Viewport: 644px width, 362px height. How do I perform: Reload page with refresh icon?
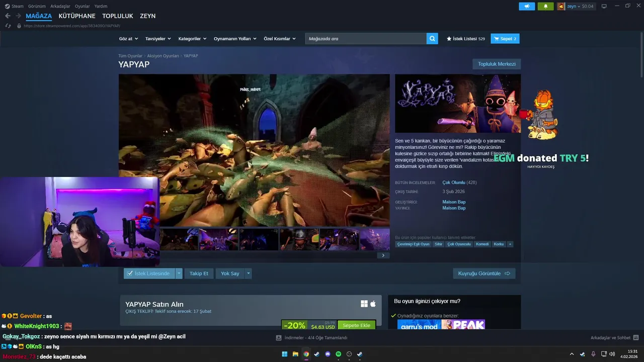pos(8,26)
